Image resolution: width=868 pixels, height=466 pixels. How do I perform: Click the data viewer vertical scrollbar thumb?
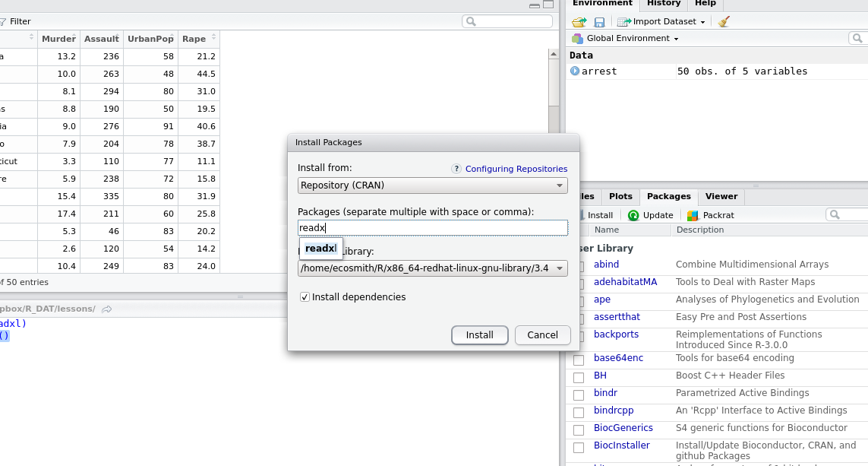click(x=554, y=84)
